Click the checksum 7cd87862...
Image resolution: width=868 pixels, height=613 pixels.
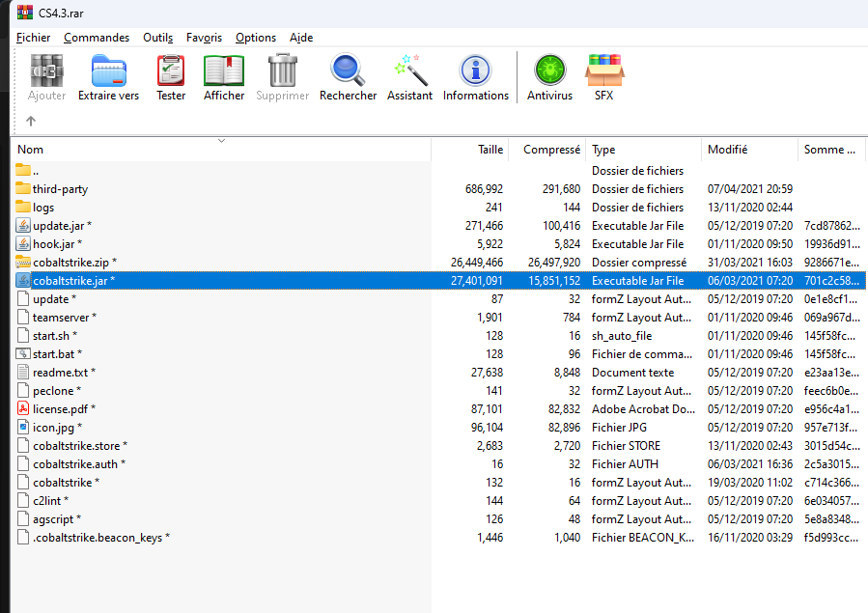[831, 225]
